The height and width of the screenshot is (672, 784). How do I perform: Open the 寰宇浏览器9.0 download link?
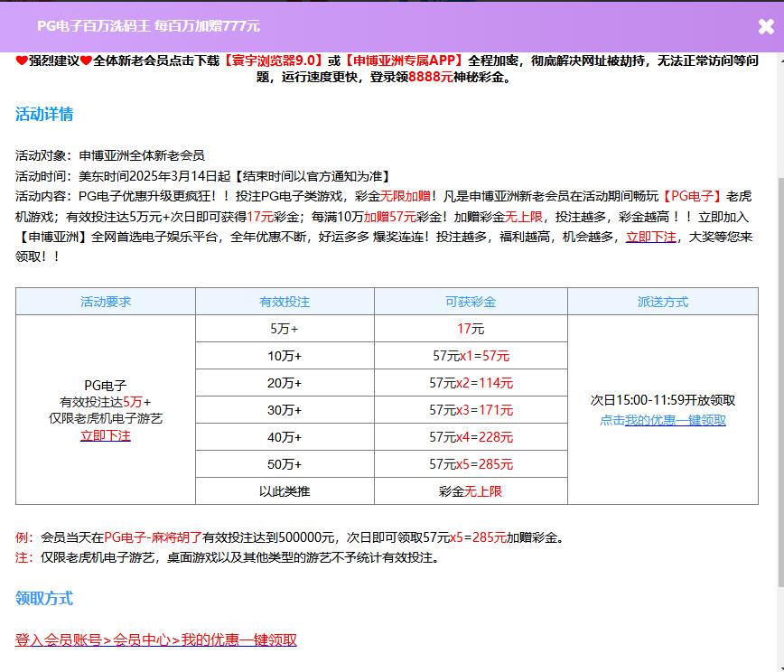[x=273, y=61]
